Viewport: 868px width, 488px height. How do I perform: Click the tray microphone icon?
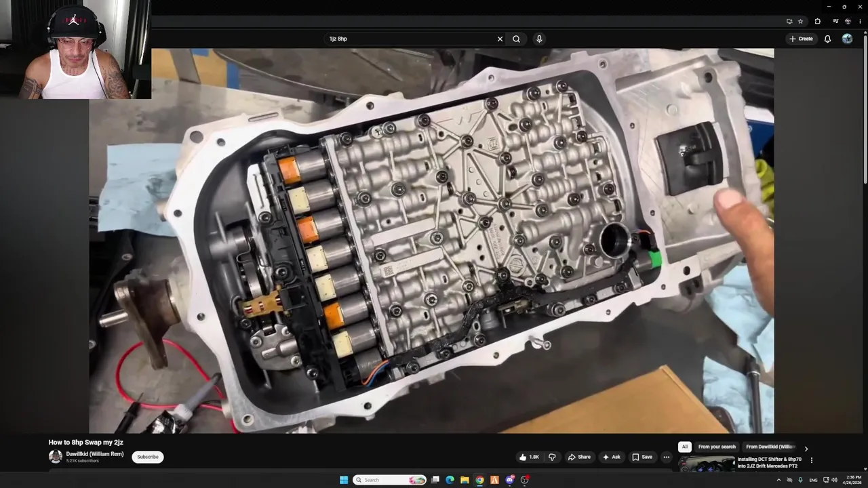(800, 480)
